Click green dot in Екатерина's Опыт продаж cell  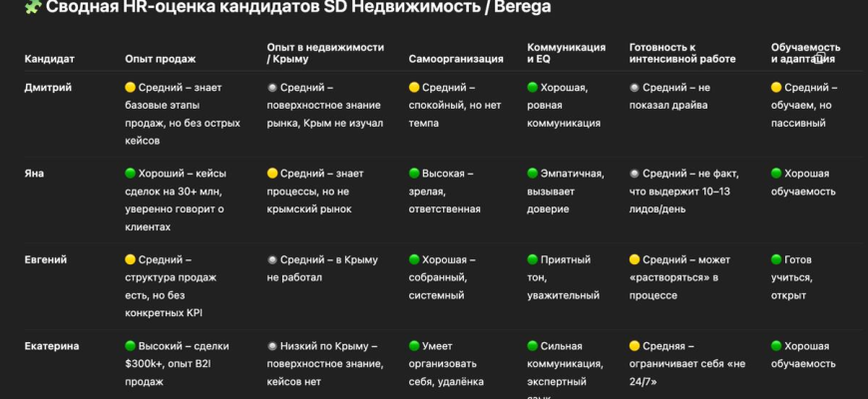coord(131,346)
